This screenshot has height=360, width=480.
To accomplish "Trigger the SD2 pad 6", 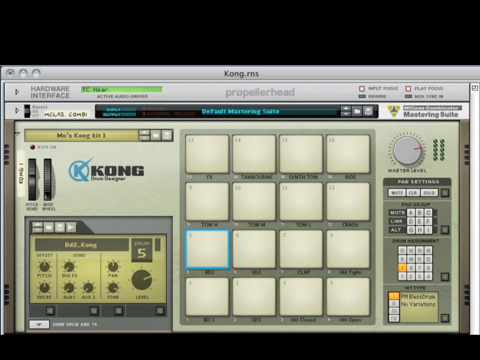I will point(254,249).
